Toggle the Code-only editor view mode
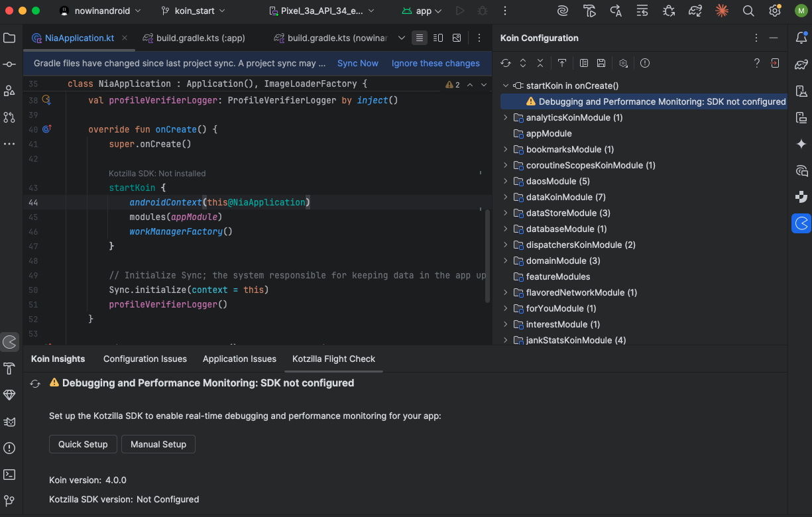This screenshot has height=517, width=812. pyautogui.click(x=419, y=38)
